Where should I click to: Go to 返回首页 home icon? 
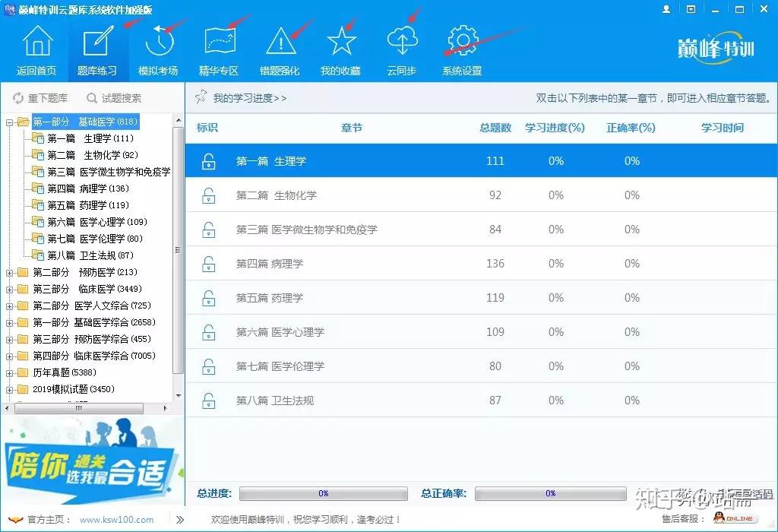37,41
